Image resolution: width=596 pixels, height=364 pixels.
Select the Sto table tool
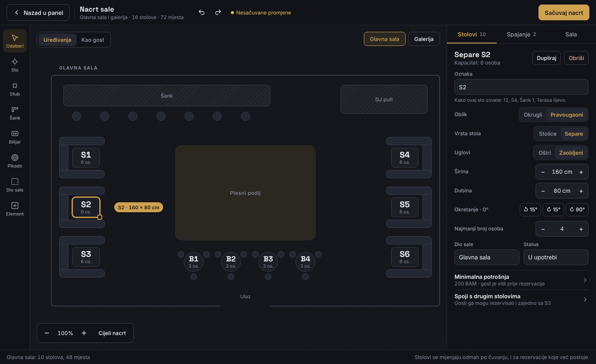point(15,65)
